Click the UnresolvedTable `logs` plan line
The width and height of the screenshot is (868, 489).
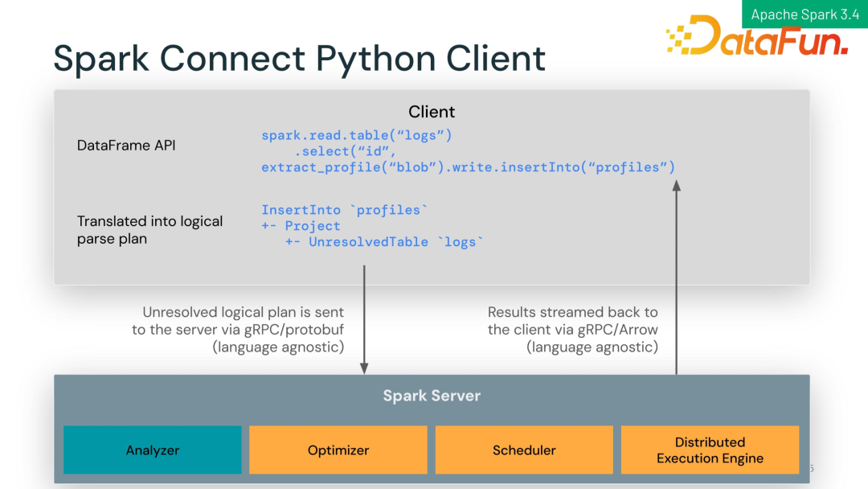pos(384,242)
